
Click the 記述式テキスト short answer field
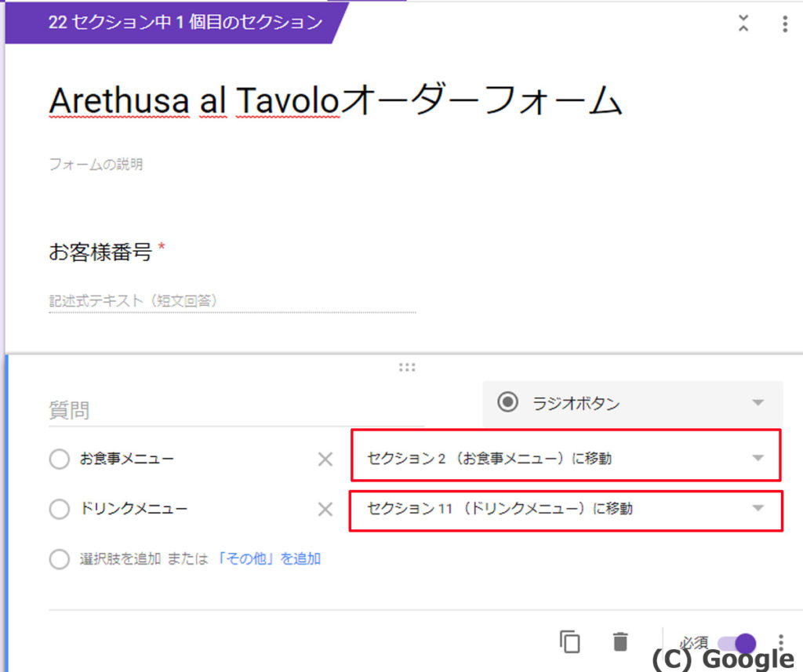tap(232, 300)
